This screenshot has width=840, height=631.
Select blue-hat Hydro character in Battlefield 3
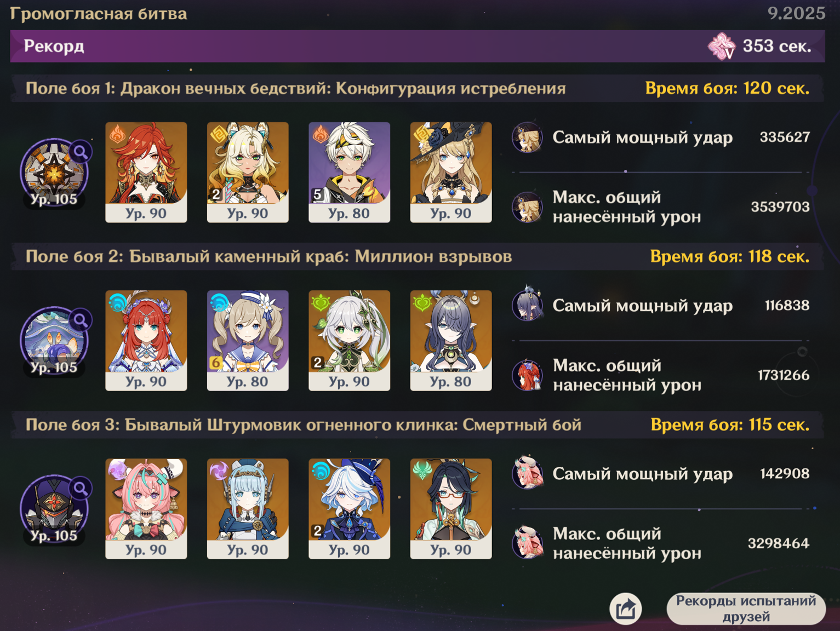349,508
